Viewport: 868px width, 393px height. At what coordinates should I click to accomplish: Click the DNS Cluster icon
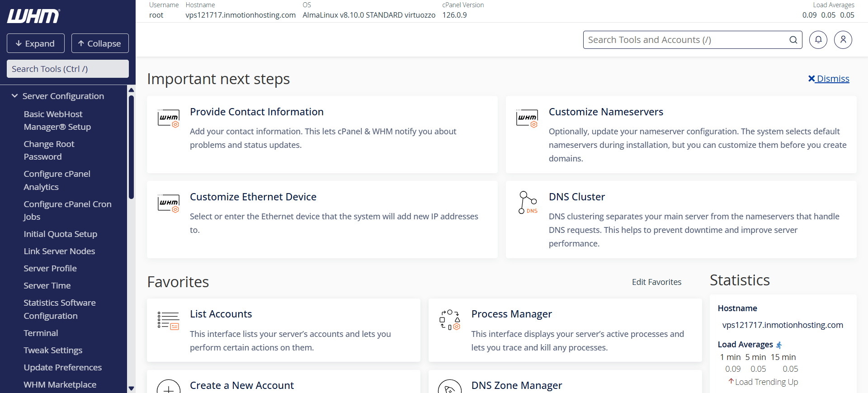click(x=528, y=202)
